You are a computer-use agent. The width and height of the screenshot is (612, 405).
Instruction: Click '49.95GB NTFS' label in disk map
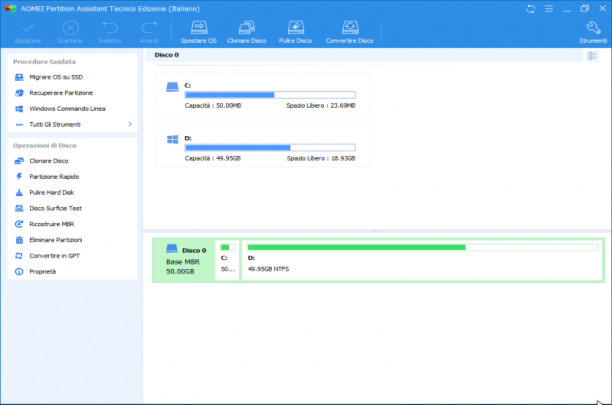coord(269,269)
